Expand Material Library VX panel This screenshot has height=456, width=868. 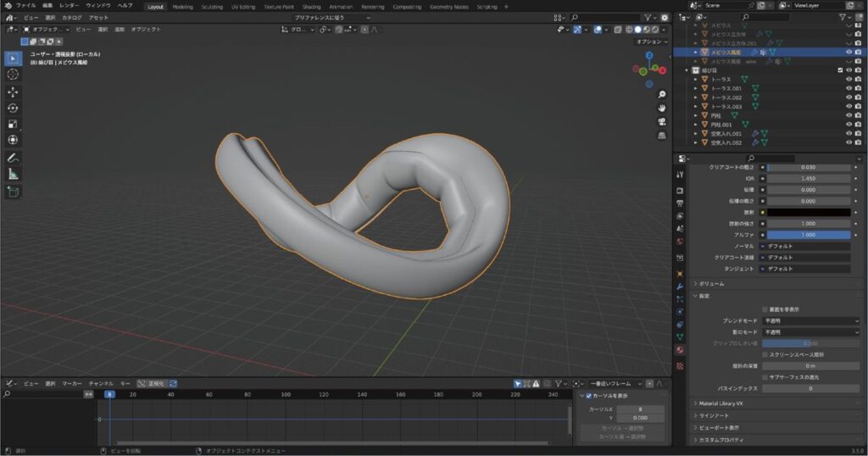click(x=721, y=403)
